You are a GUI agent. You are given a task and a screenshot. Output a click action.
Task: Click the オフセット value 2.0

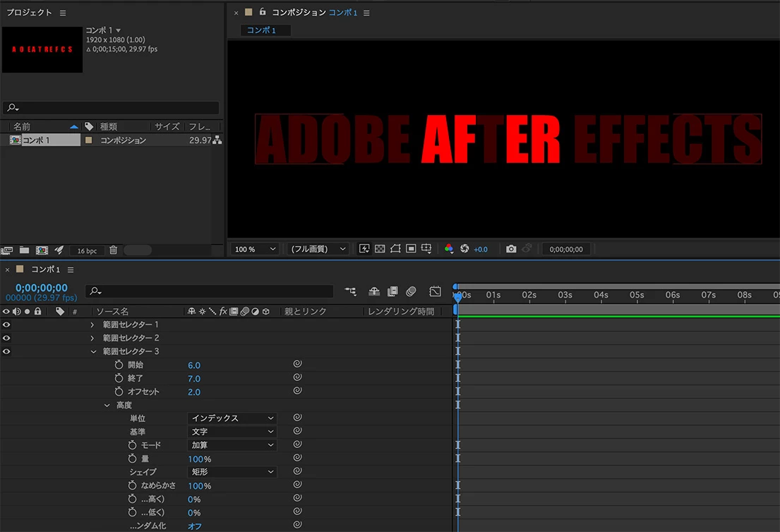click(x=194, y=392)
